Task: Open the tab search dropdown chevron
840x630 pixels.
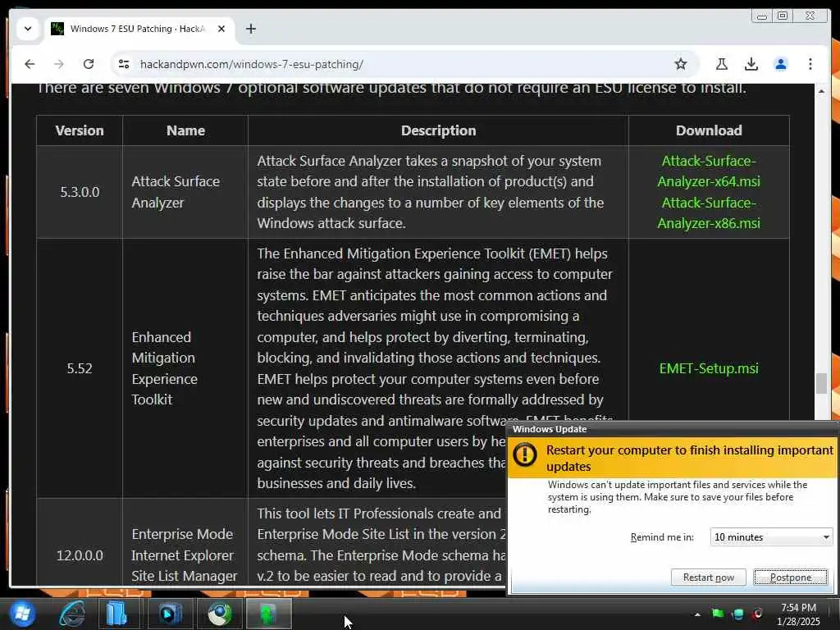Action: click(x=28, y=29)
